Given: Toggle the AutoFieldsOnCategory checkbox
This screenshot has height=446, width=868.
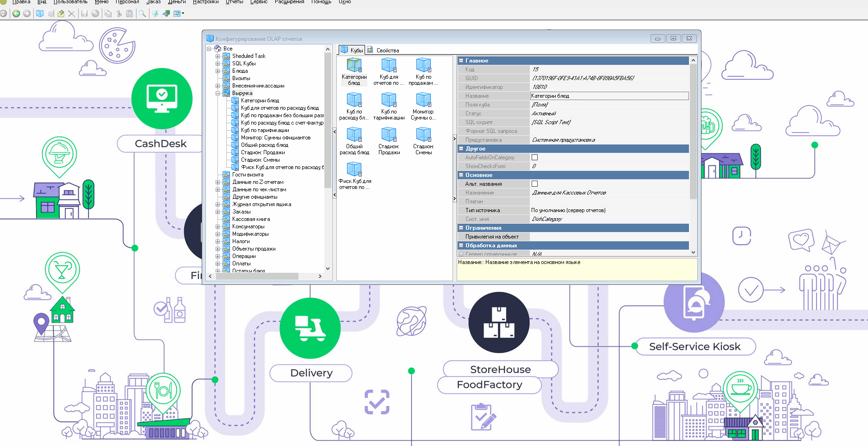Looking at the screenshot, I should [534, 157].
